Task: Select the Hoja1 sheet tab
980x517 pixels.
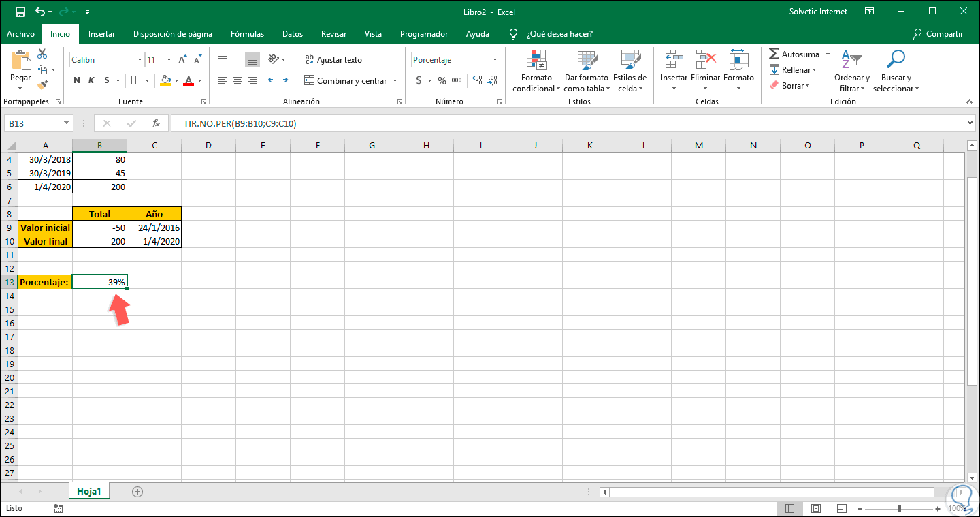Action: (89, 491)
